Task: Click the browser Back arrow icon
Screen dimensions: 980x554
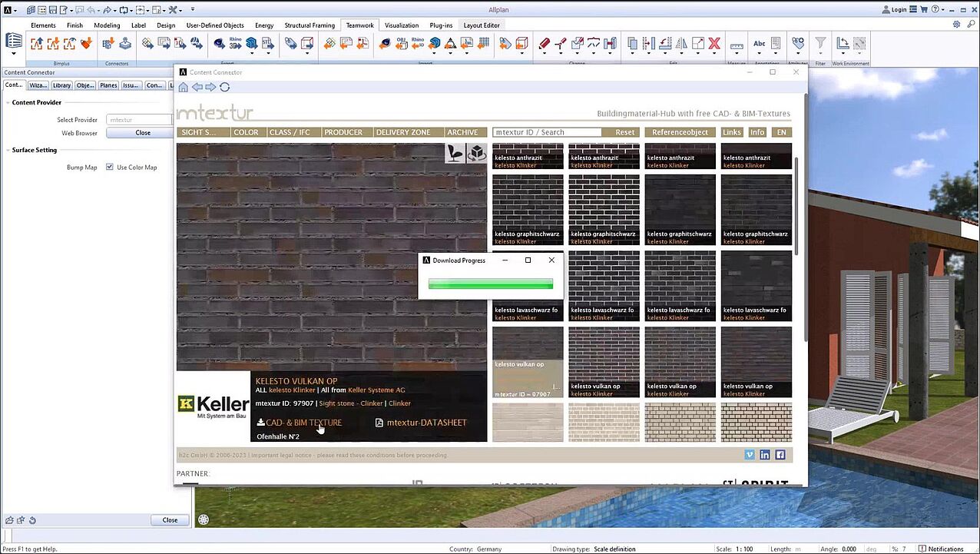Action: point(197,87)
